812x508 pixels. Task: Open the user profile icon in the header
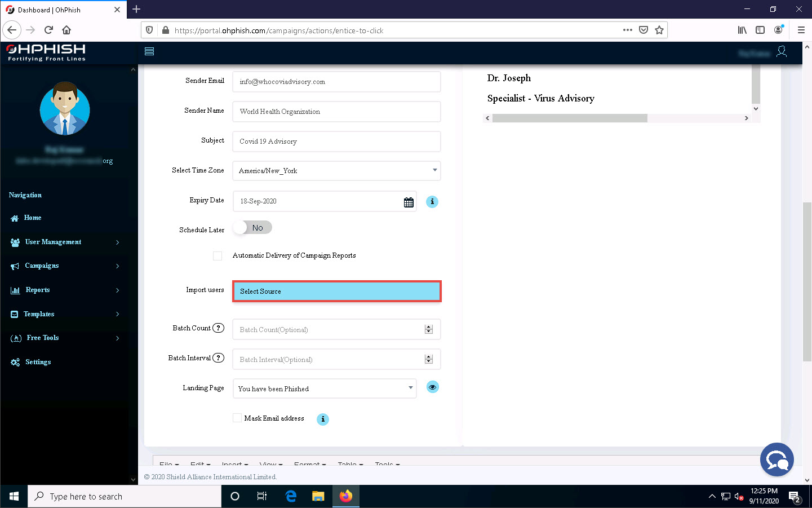(782, 52)
